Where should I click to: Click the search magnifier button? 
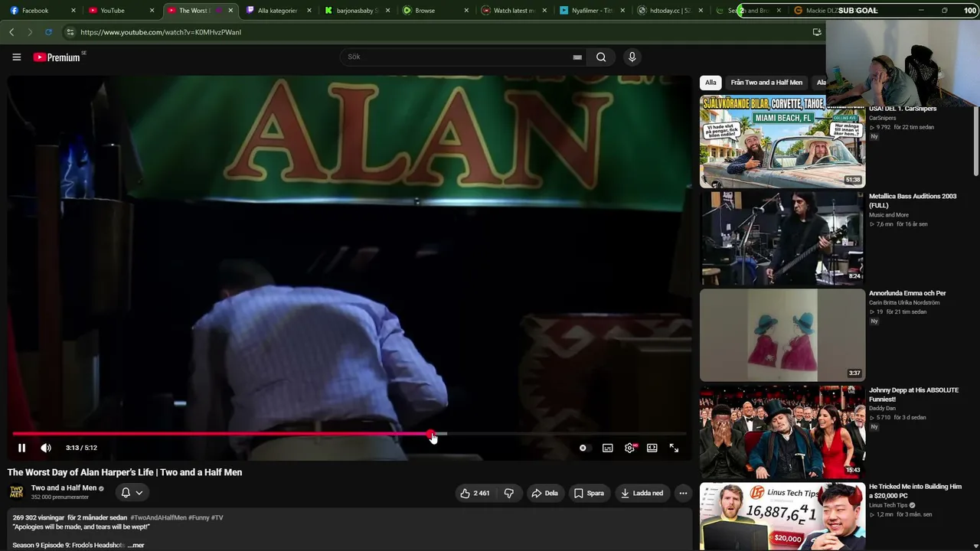tap(601, 57)
